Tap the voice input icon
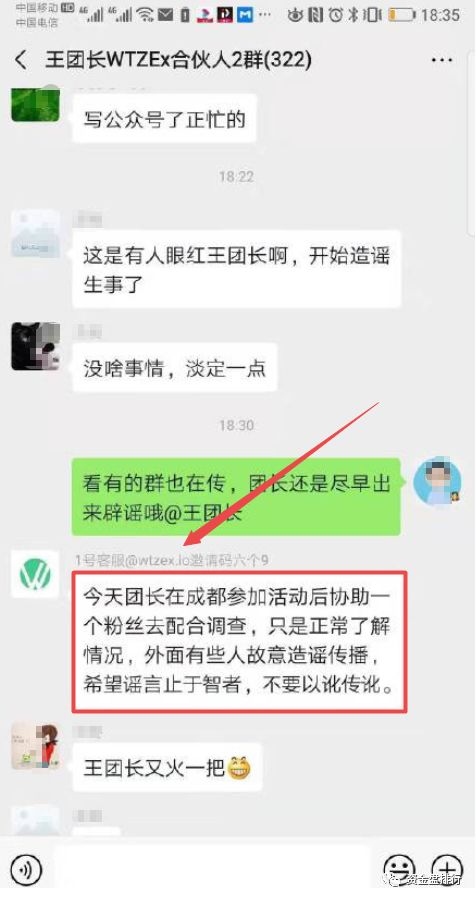 click(26, 868)
